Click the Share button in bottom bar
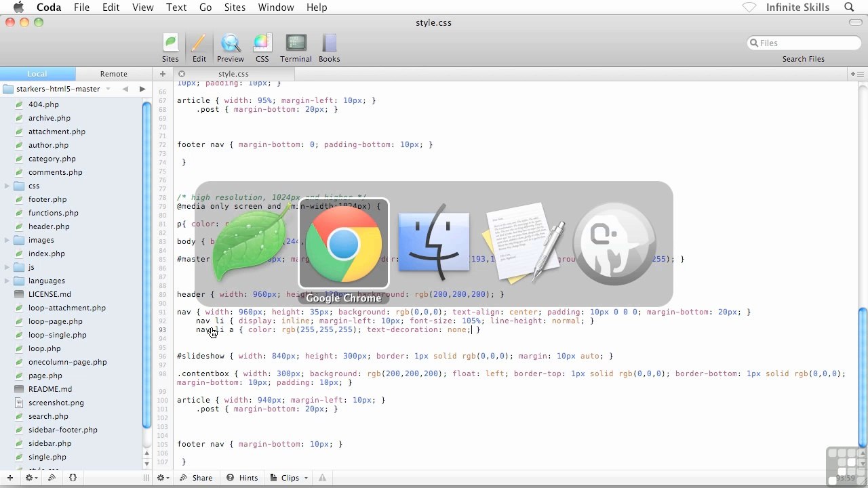Screen dimensions: 868x488 coord(196,478)
